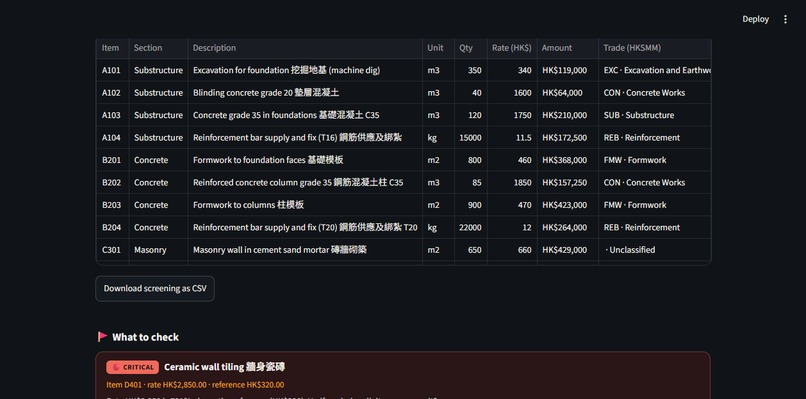Click amount HK$157,250
This screenshot has width=806, height=399.
[x=567, y=183]
